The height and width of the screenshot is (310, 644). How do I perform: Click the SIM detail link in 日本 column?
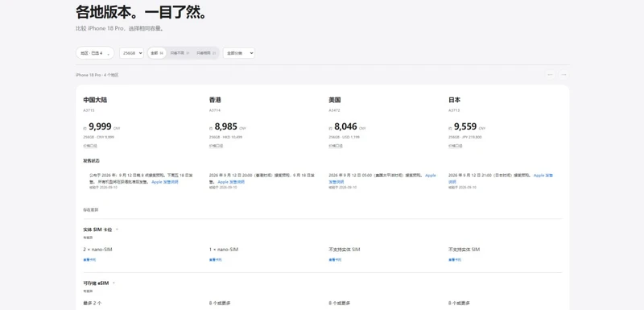point(455,259)
